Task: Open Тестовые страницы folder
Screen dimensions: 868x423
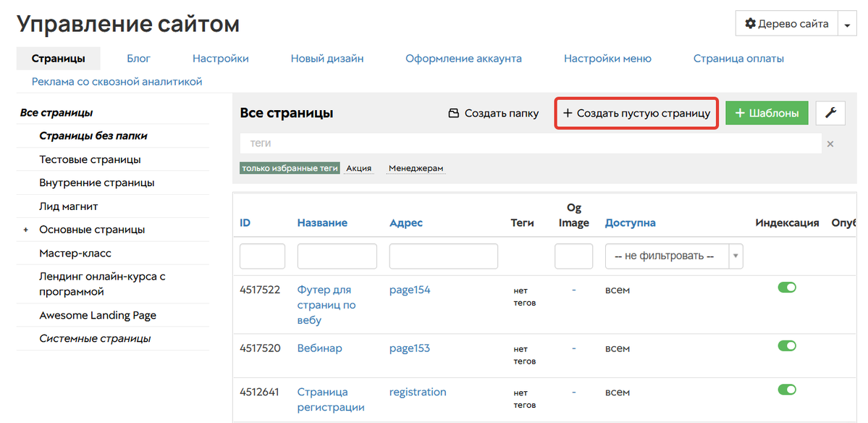Action: pyautogui.click(x=90, y=159)
